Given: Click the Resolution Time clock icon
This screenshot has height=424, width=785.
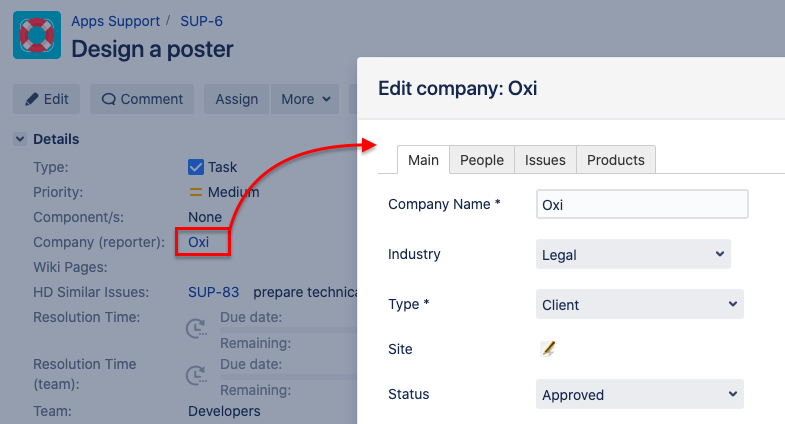Looking at the screenshot, I should coord(196,328).
